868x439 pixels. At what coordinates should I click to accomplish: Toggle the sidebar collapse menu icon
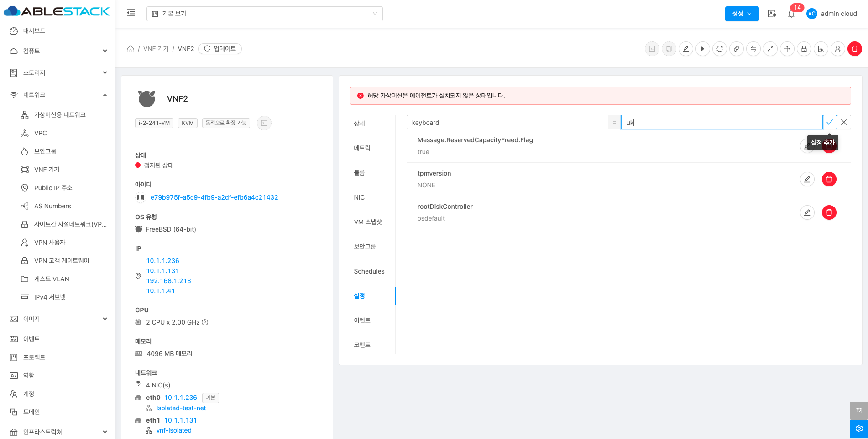(131, 13)
